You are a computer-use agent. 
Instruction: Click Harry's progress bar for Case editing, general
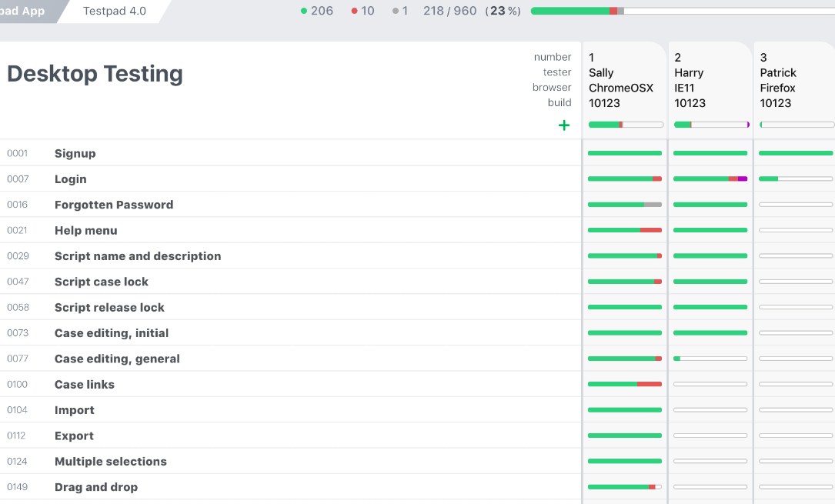tap(710, 358)
